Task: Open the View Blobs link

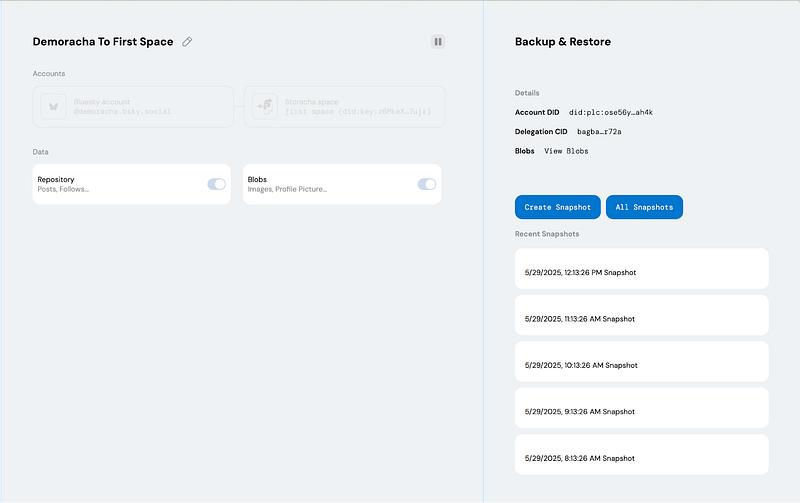Action: click(x=566, y=151)
